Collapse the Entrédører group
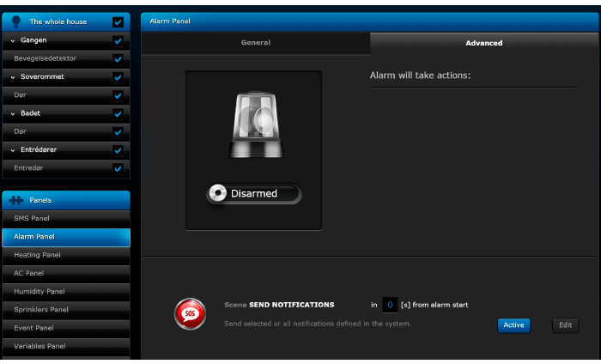The image size is (601, 364). (14, 149)
